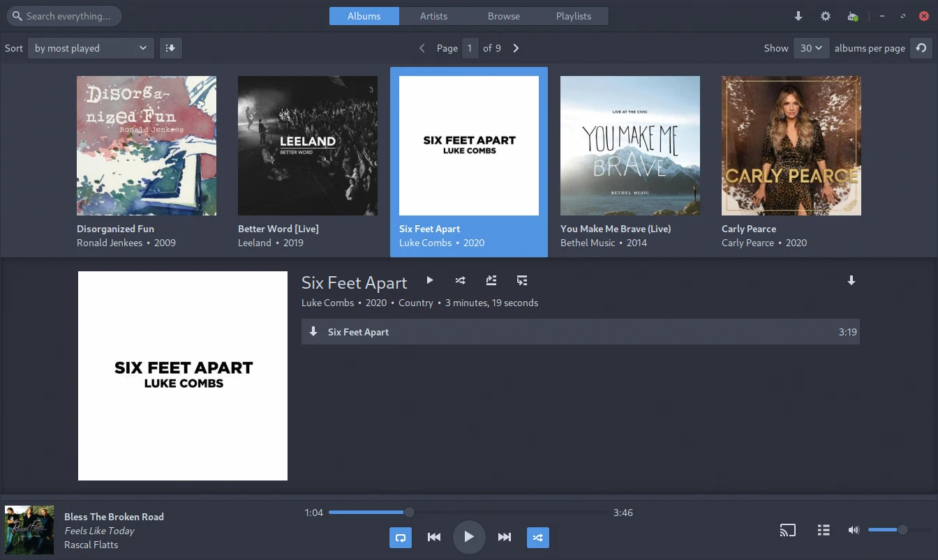938x560 pixels.
Task: Download the Six Feet Apart album
Action: (851, 280)
